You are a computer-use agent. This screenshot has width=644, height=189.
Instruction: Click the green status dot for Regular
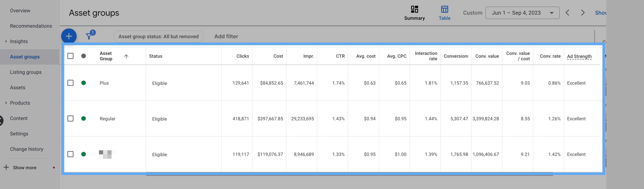click(x=84, y=118)
